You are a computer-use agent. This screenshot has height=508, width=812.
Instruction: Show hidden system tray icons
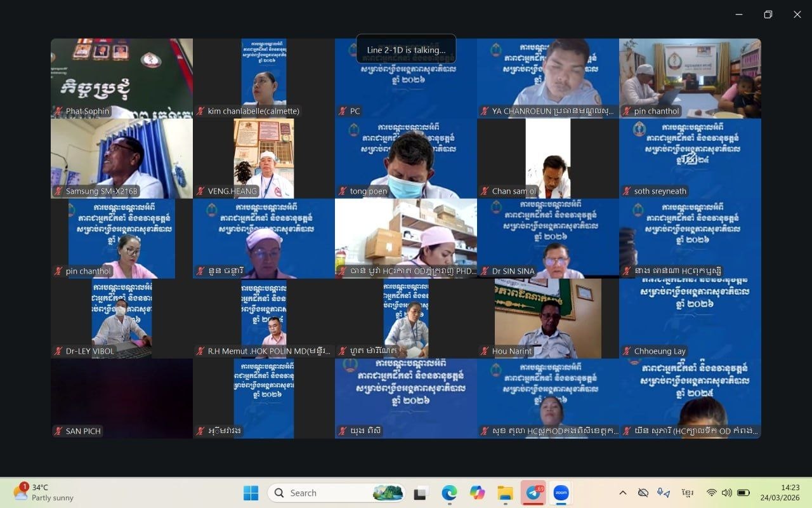(x=622, y=493)
